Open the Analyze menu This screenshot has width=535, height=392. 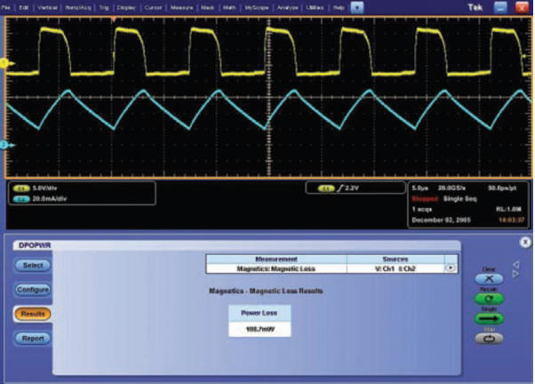(x=285, y=6)
